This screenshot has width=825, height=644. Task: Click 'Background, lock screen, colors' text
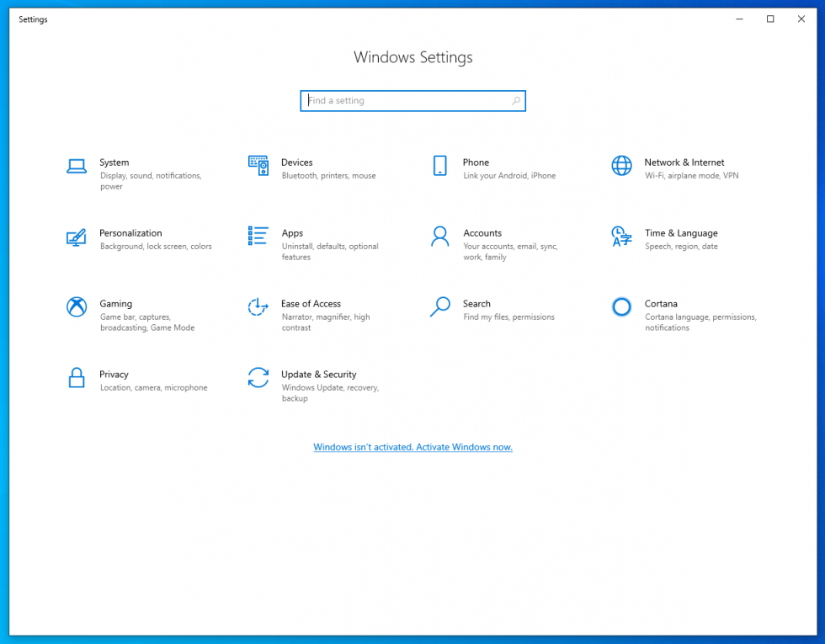click(x=156, y=246)
